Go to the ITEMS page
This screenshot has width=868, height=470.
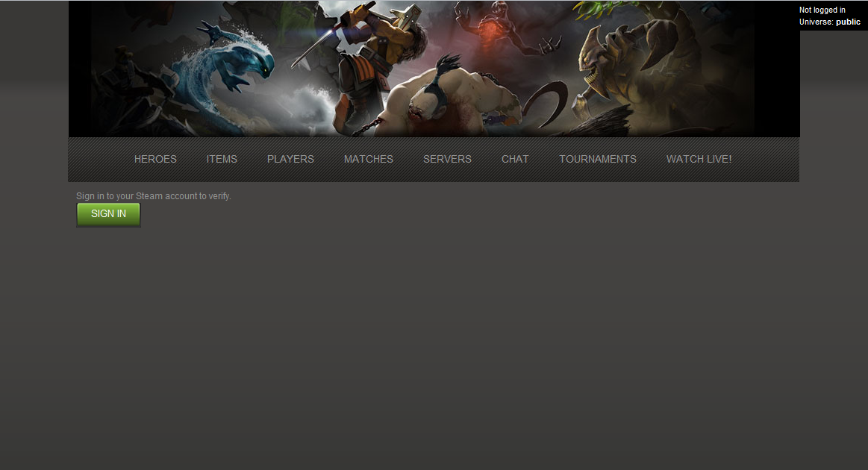[222, 159]
